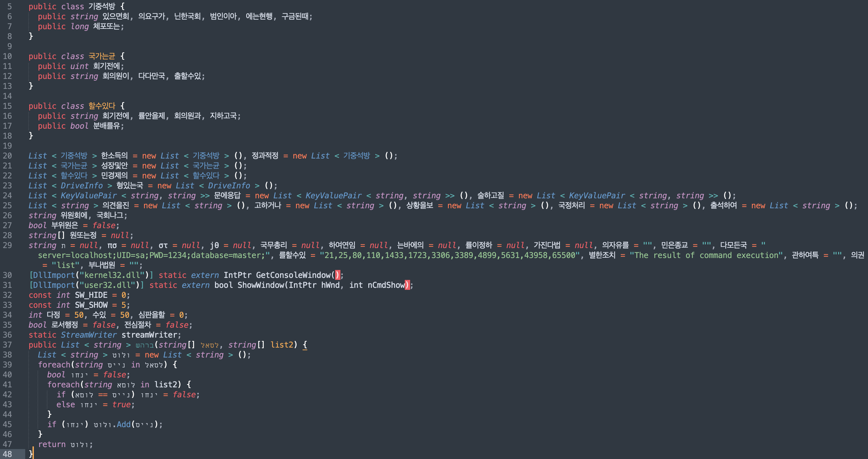Click the "kernel32.dll" string literal

(113, 275)
